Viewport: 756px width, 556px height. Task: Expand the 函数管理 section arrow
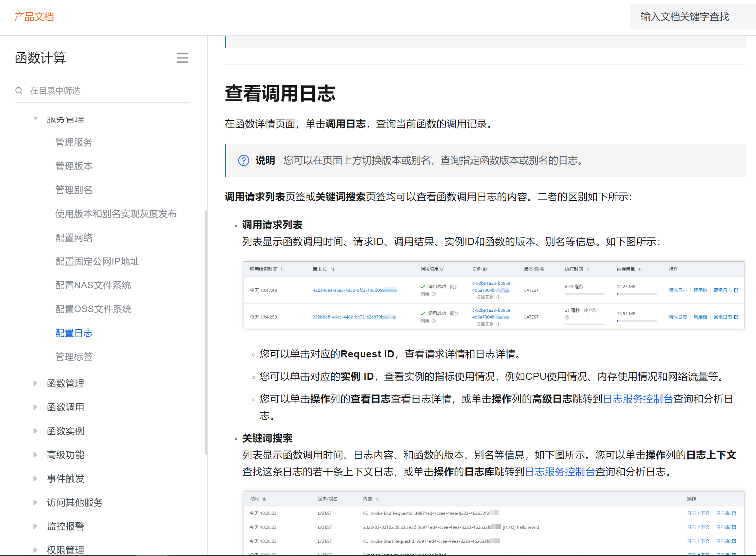point(35,383)
